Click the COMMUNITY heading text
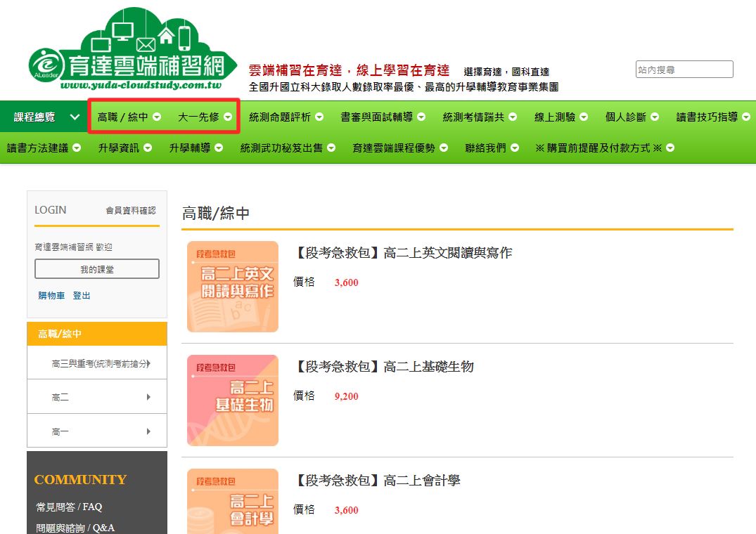The width and height of the screenshot is (756, 534). 80,480
